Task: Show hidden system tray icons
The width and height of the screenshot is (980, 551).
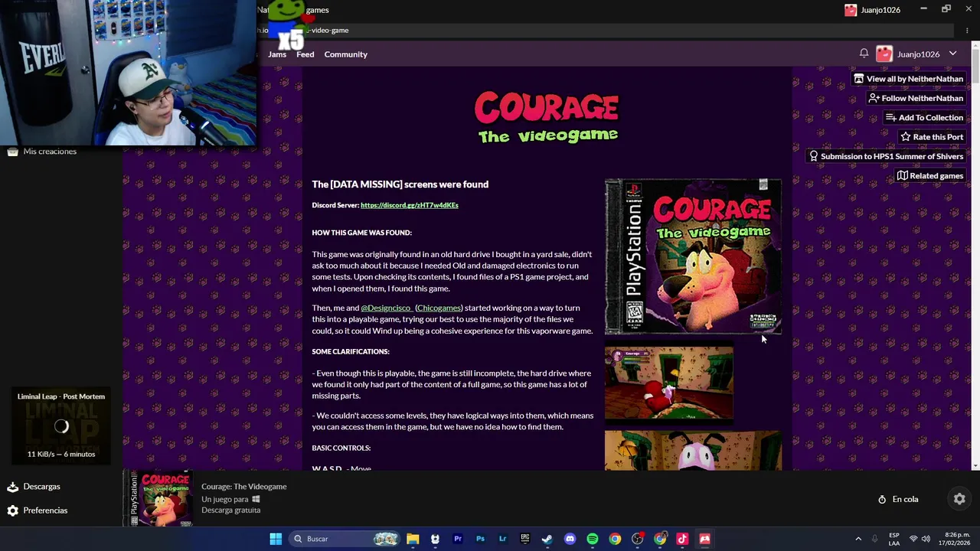Action: (858, 539)
